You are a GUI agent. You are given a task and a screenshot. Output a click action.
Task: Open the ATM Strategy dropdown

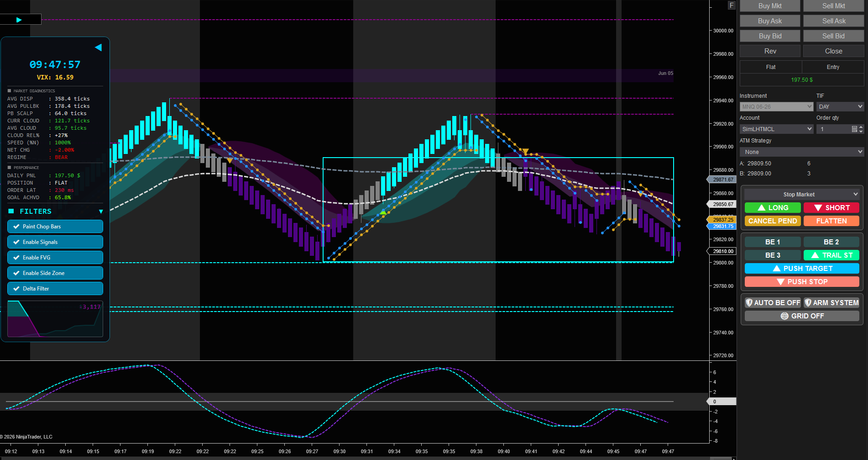tap(802, 152)
